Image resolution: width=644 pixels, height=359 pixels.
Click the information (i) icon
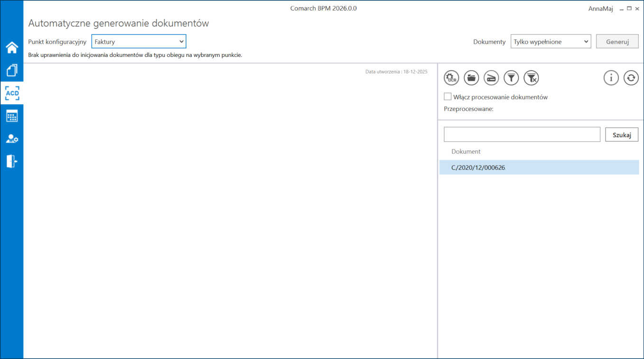click(x=611, y=78)
